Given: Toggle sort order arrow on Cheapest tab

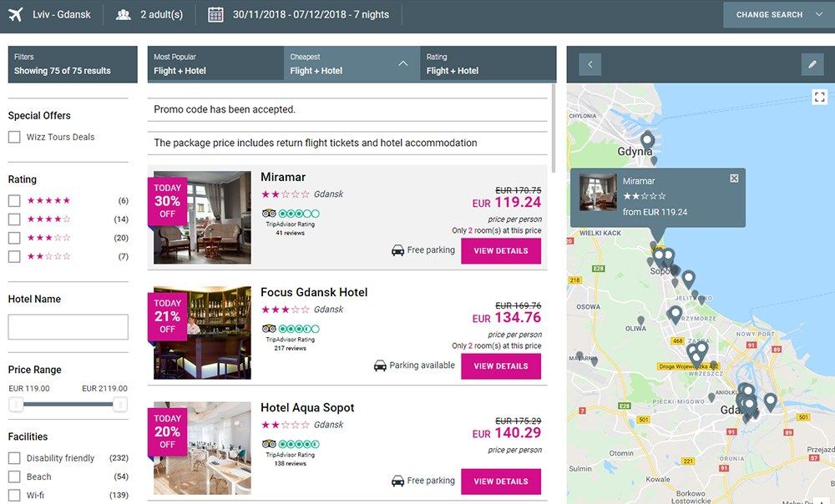Looking at the screenshot, I should click(403, 63).
